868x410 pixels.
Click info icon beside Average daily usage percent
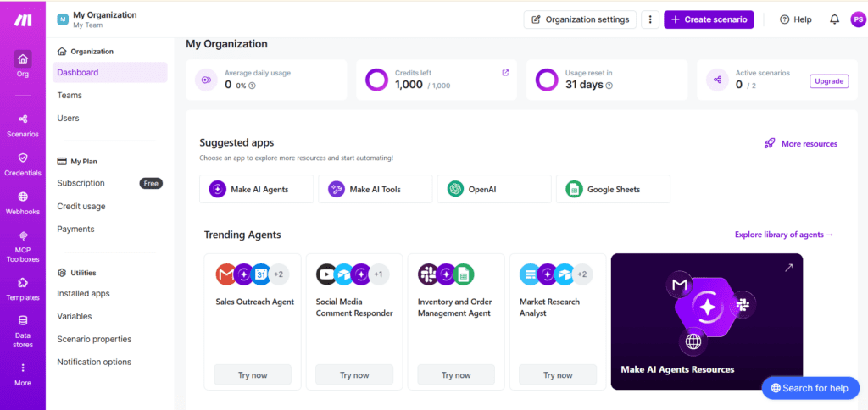click(x=252, y=86)
